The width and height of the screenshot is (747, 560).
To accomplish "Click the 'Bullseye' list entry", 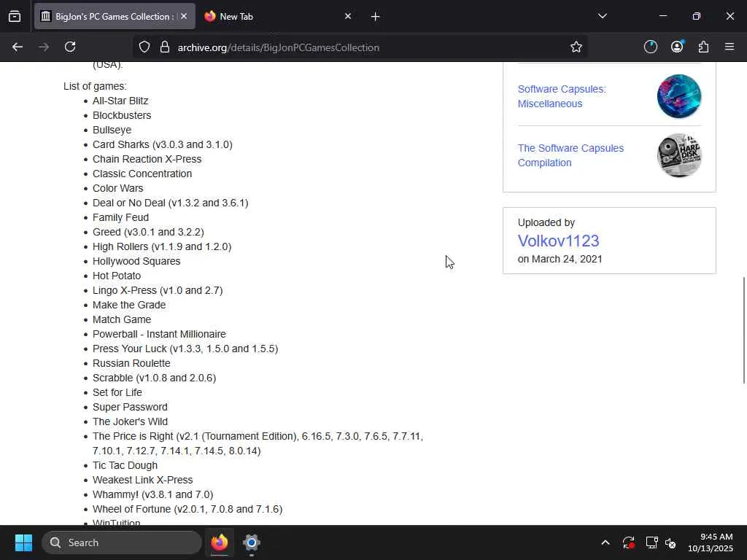I will click(x=112, y=130).
